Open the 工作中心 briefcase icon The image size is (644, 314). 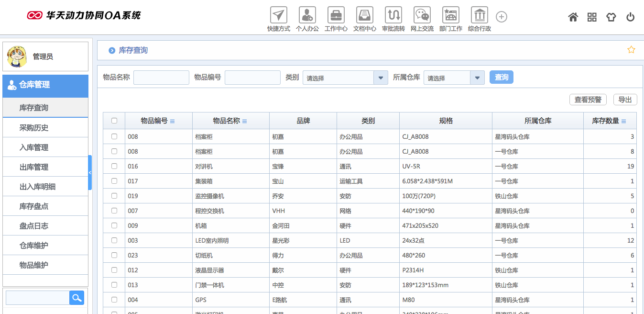point(336,15)
